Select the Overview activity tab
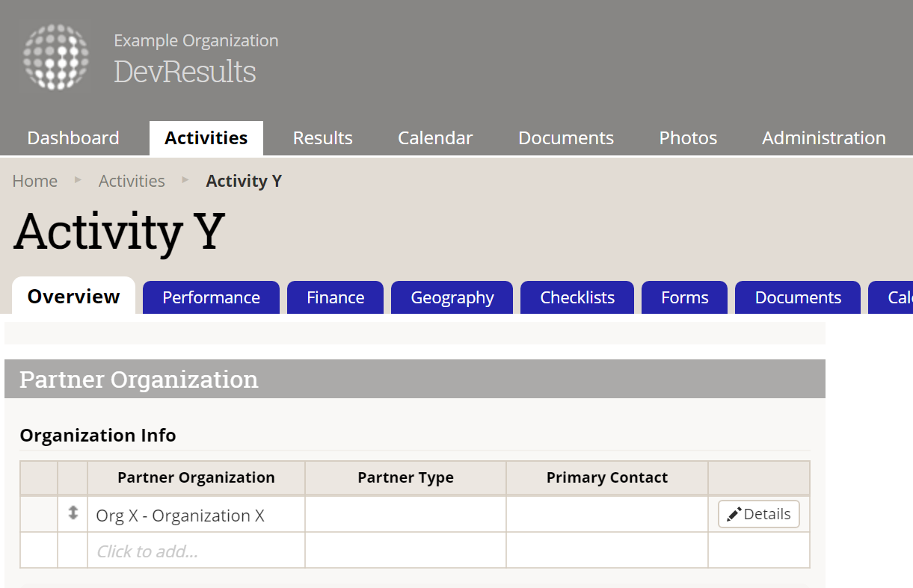913x588 pixels. pyautogui.click(x=74, y=296)
